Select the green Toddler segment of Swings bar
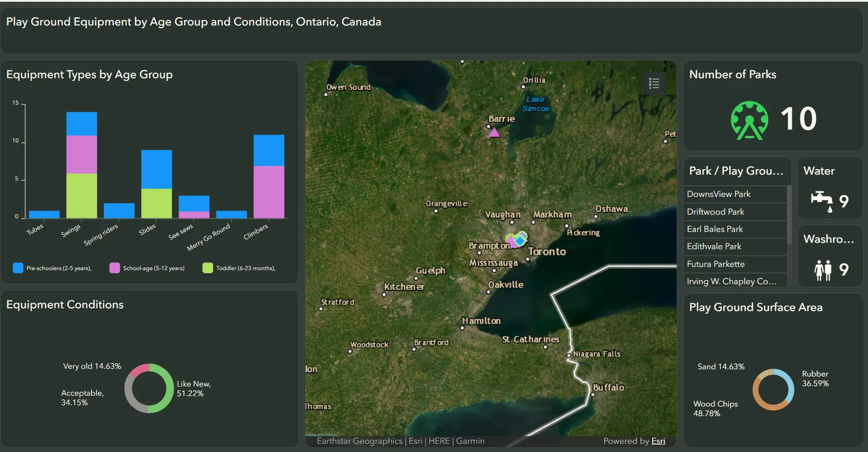 tap(82, 196)
